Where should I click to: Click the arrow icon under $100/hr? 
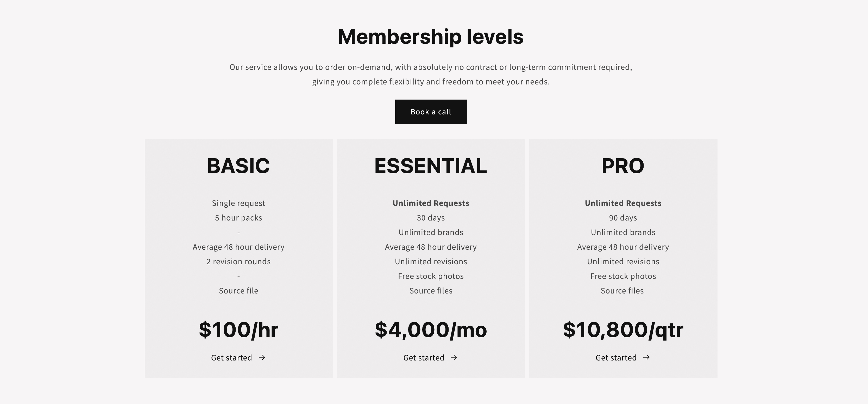tap(262, 357)
